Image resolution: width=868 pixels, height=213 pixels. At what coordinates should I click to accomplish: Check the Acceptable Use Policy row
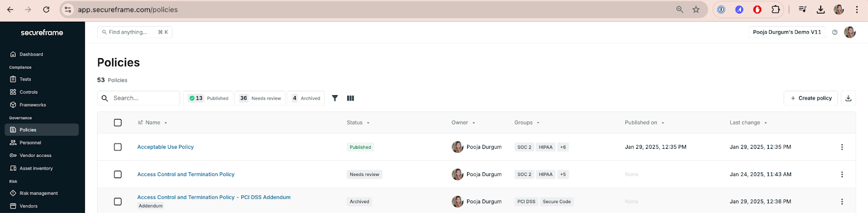click(118, 147)
